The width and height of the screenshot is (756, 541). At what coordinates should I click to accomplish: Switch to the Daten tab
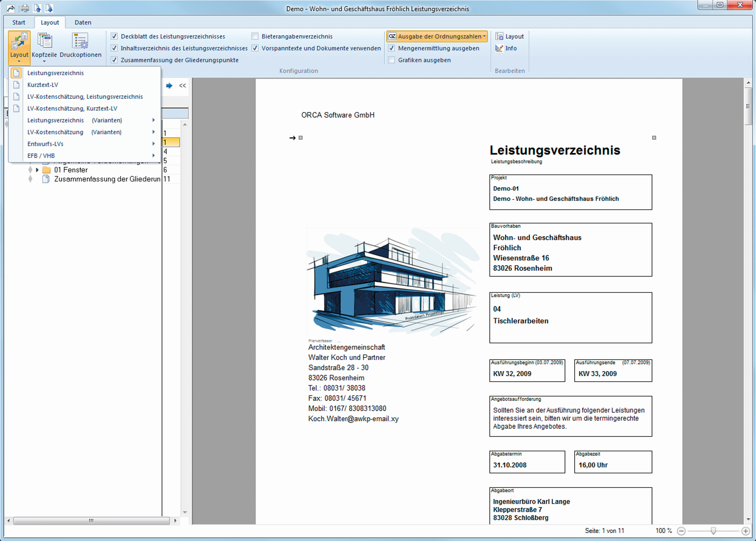coord(83,22)
